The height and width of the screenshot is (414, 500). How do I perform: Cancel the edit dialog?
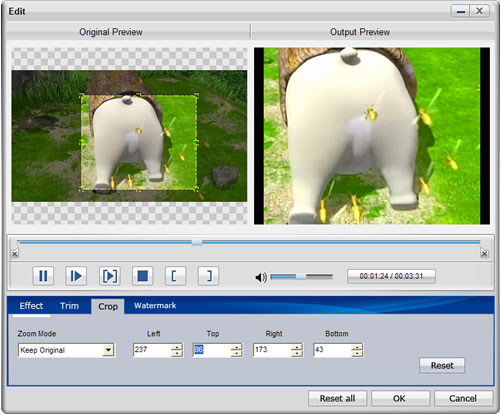tap(463, 398)
